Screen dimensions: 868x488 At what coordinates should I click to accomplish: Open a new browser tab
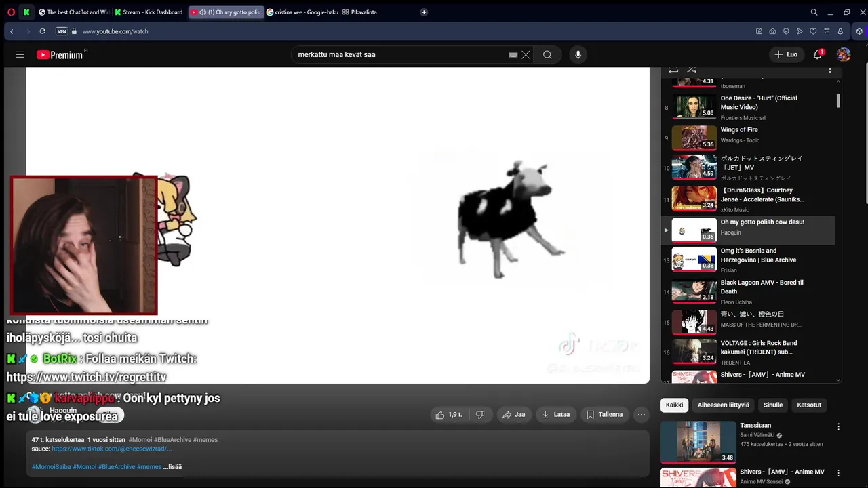tap(424, 12)
